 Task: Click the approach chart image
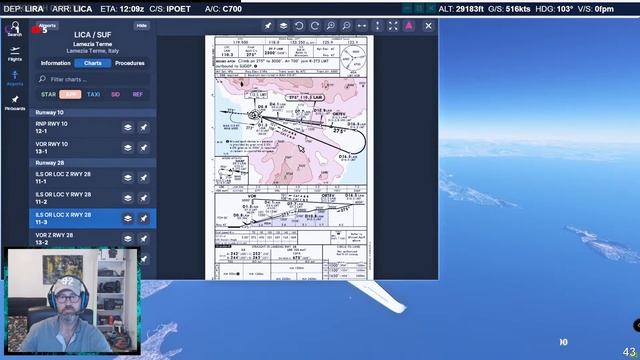click(x=289, y=158)
